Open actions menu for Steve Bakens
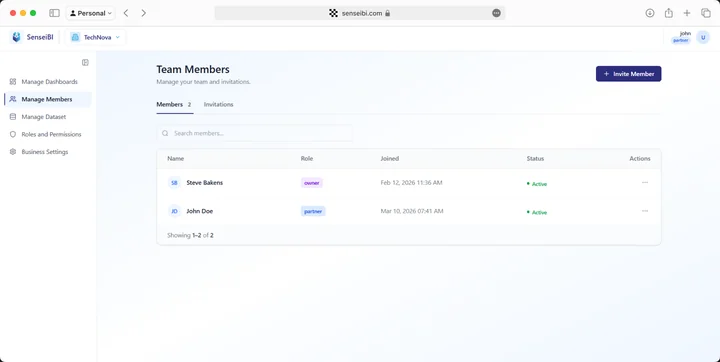The image size is (720, 362). click(x=645, y=182)
